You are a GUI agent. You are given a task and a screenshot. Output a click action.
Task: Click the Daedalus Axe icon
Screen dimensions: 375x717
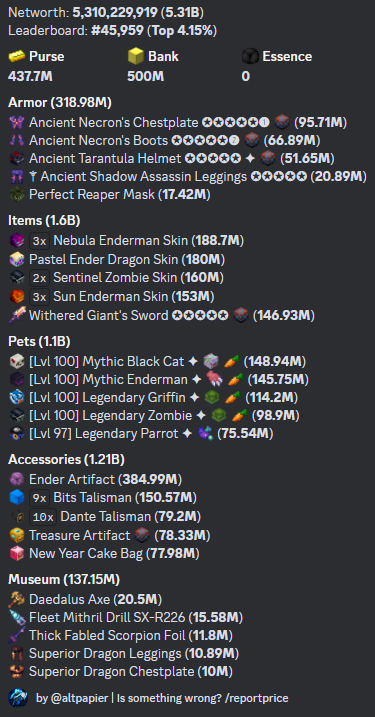[16, 599]
